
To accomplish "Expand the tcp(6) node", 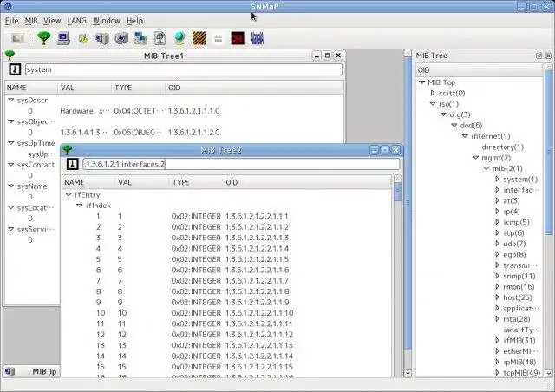I will click(497, 232).
